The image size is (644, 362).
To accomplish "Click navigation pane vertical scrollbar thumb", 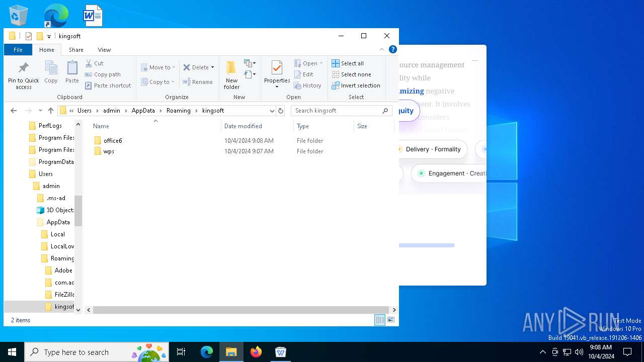I will point(78,211).
